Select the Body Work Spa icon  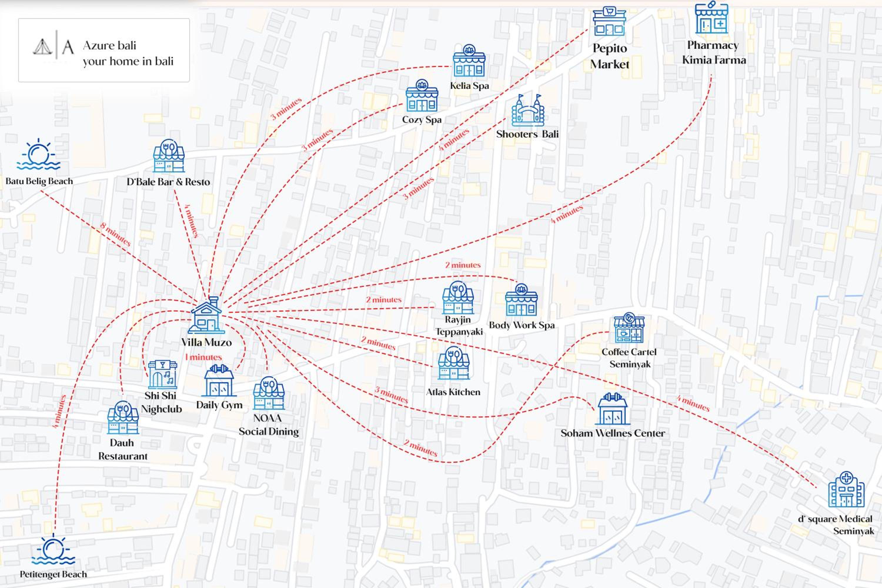tap(521, 300)
